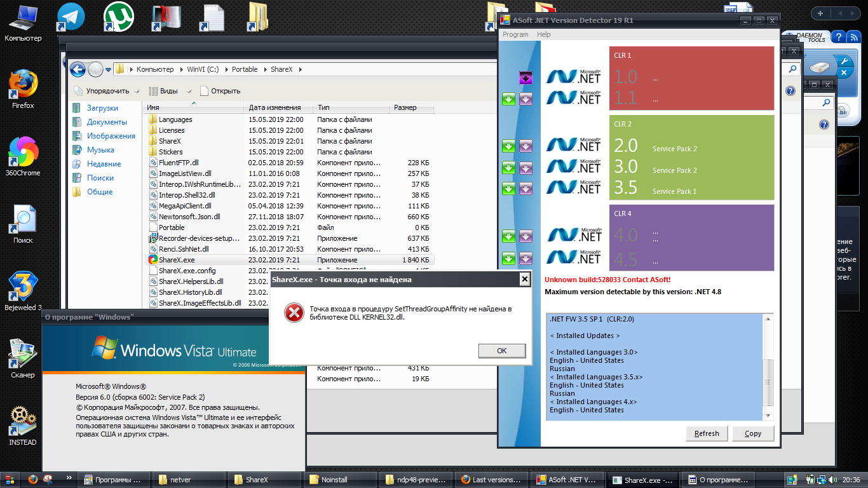Open the Виды views dropdown arrow
This screenshot has height=488, width=868.
(189, 91)
